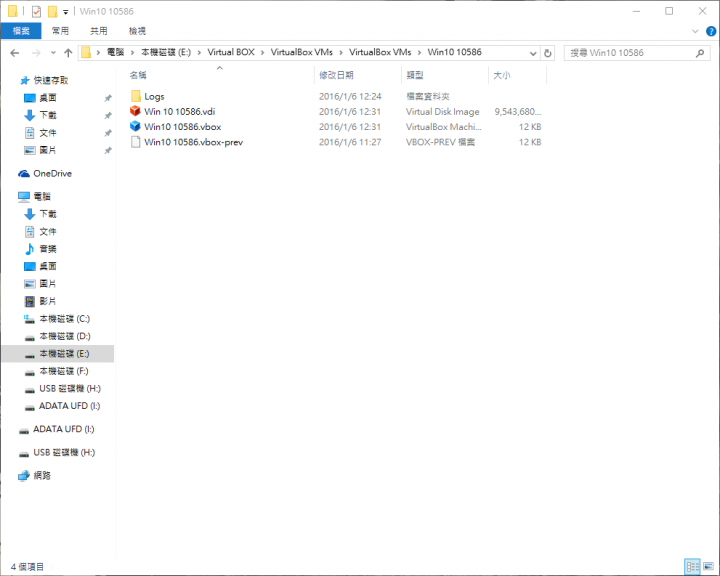Sort by the 大小 column header
This screenshot has width=720, height=576.
pyautogui.click(x=501, y=75)
